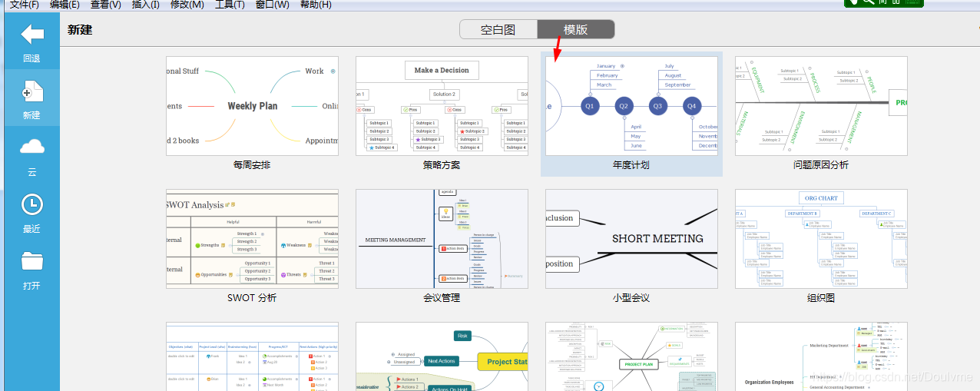
Task: Click the 策略方案 template label
Action: point(442,165)
